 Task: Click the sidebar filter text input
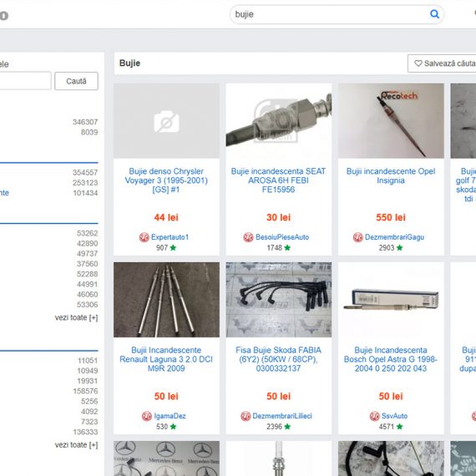coord(25,81)
